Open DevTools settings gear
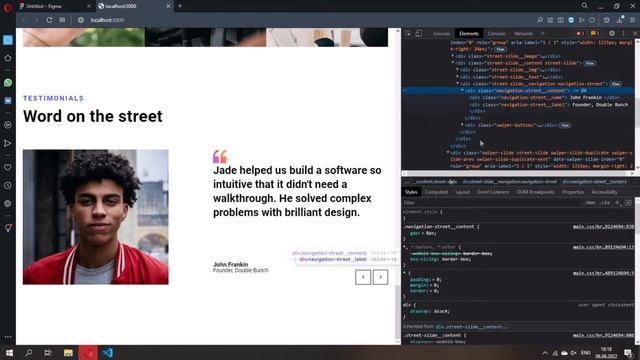The width and height of the screenshot is (640, 360). click(611, 33)
